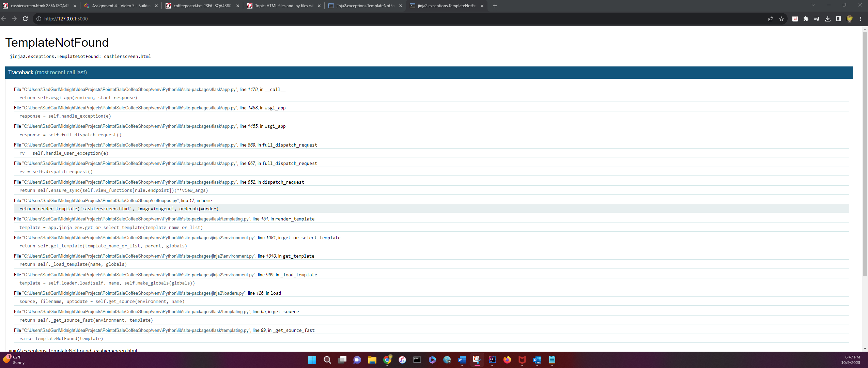Open IntelliJ IDEA from the taskbar
The image size is (868, 368).
[492, 360]
